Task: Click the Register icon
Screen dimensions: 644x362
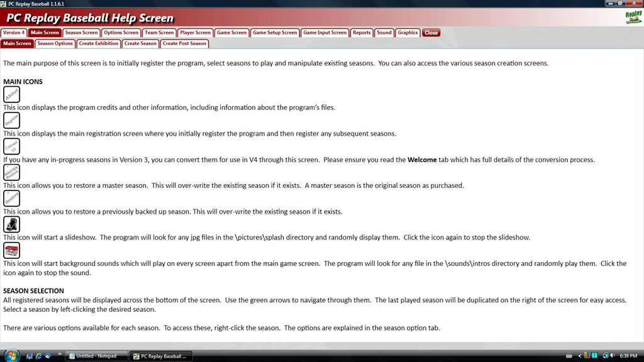Action: point(11,120)
